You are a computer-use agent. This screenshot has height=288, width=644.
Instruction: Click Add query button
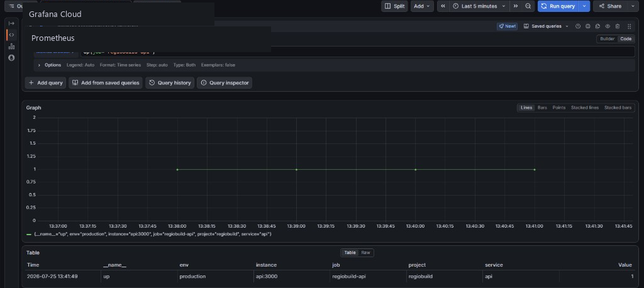(46, 83)
